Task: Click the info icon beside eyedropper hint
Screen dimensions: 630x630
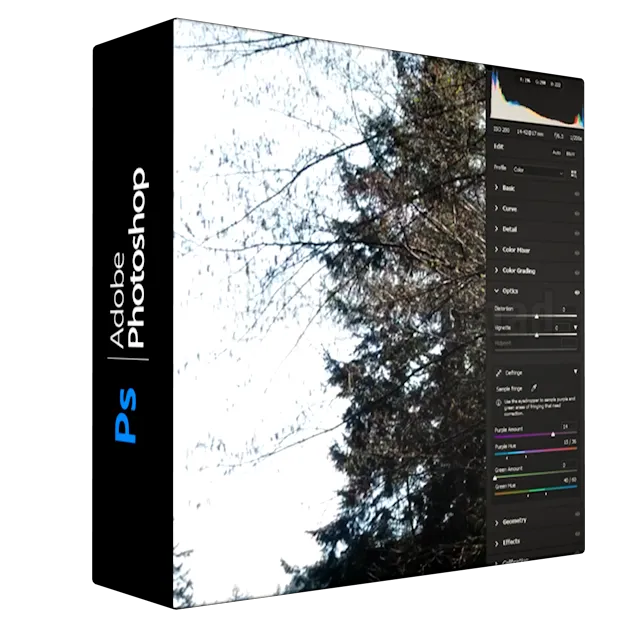Action: [498, 402]
